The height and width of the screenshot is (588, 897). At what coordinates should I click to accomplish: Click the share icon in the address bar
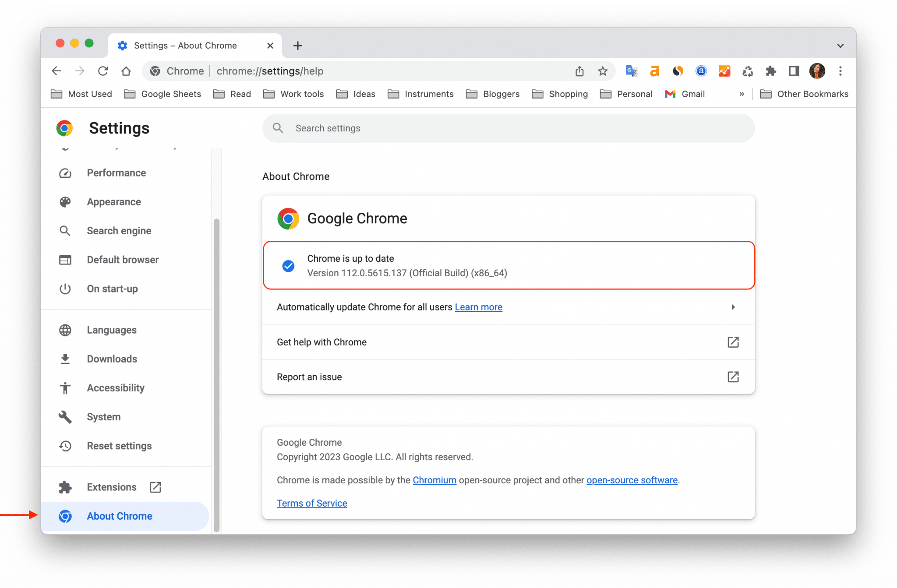pos(579,71)
